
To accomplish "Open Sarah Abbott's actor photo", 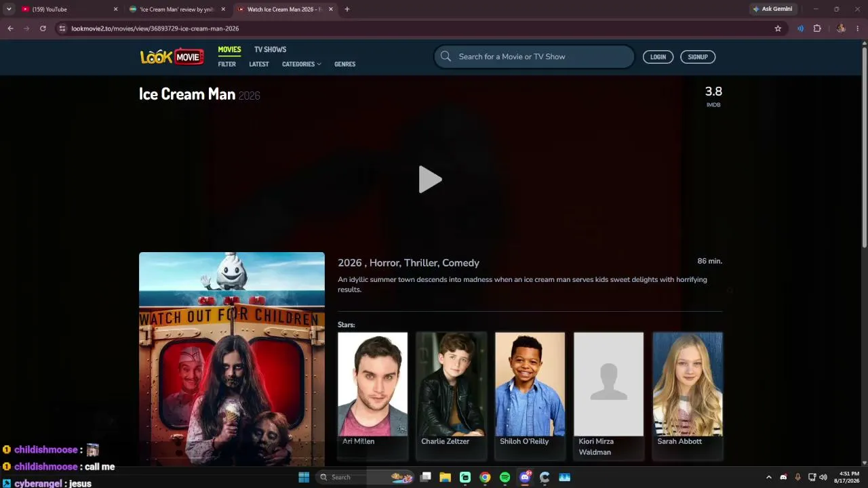I will [688, 384].
